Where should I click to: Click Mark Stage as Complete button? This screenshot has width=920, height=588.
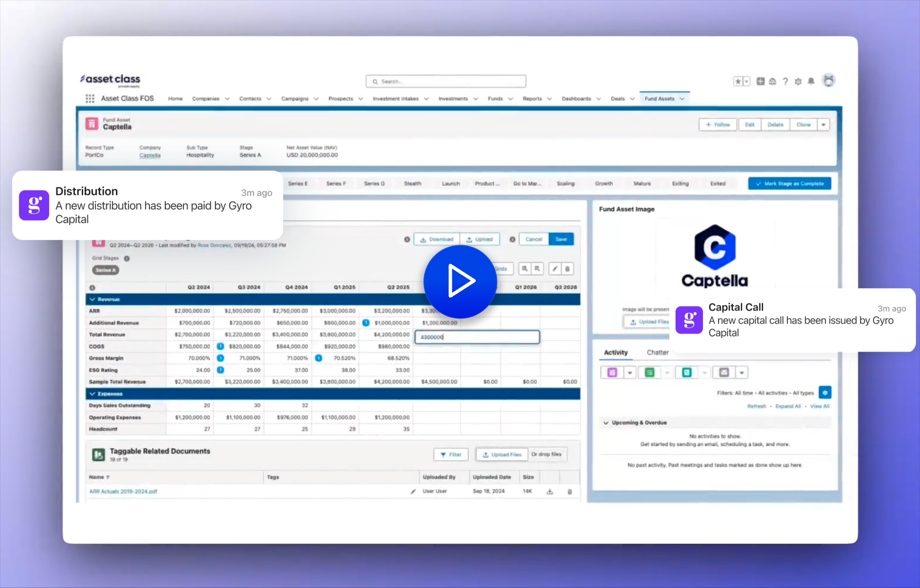point(789,184)
